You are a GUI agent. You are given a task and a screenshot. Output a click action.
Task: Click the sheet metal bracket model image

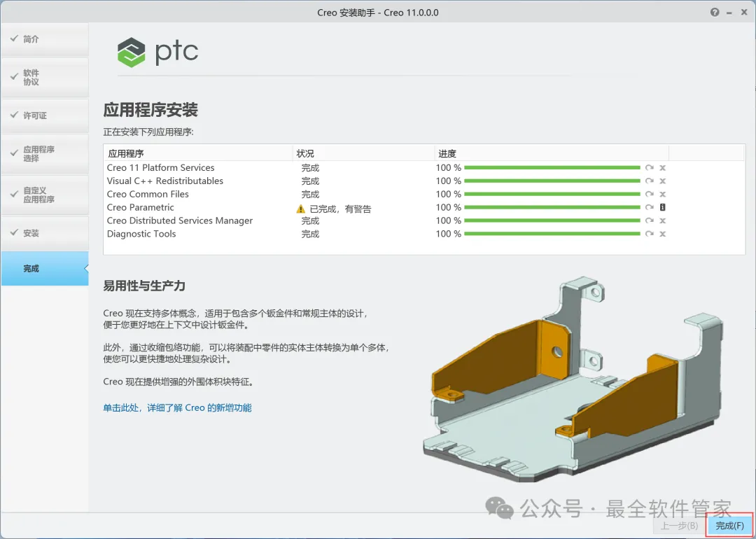pos(573,379)
